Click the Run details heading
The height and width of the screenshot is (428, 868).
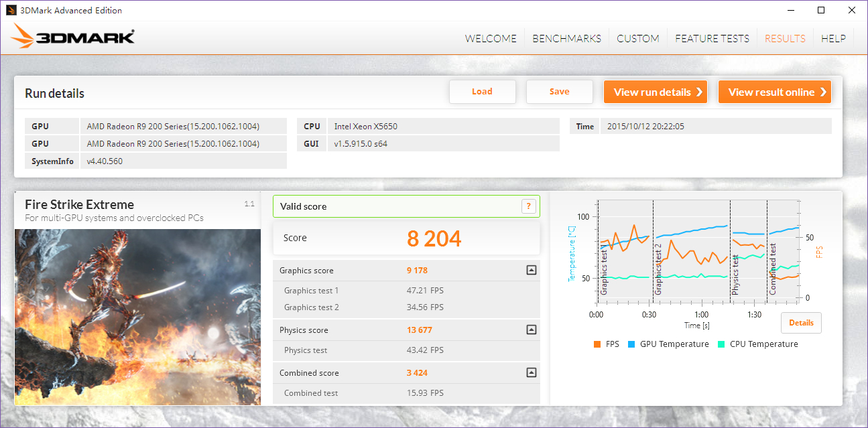point(54,93)
